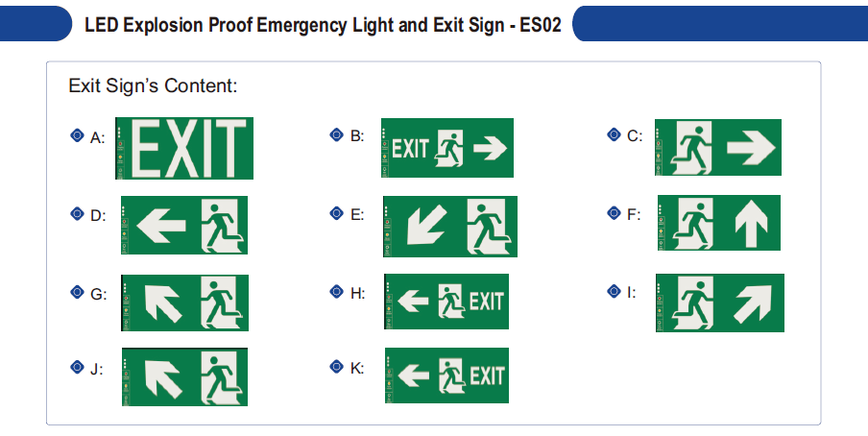Click the EXIT text in sign H
The image size is (868, 436).
click(487, 302)
